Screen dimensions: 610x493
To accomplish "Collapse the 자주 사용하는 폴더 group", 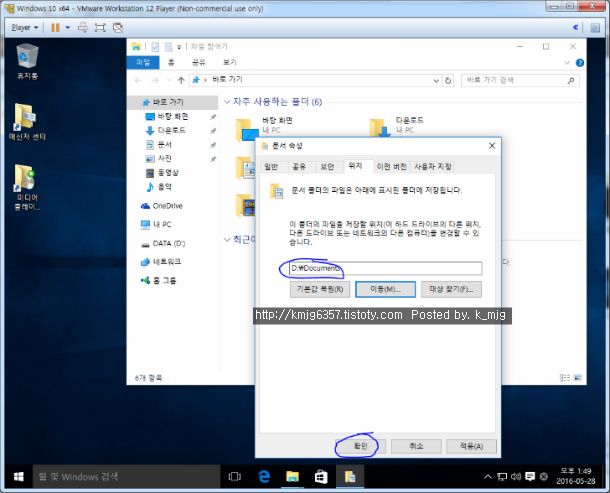I will [x=227, y=102].
